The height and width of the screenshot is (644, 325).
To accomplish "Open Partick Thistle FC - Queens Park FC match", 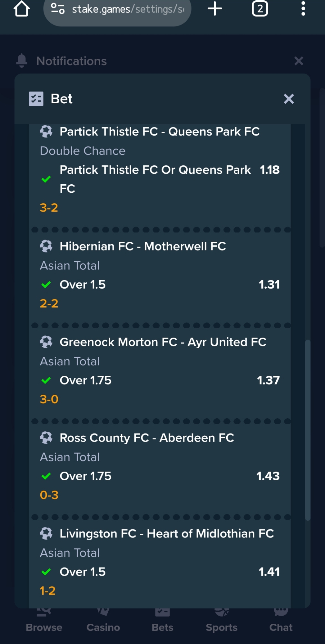I will pyautogui.click(x=160, y=132).
